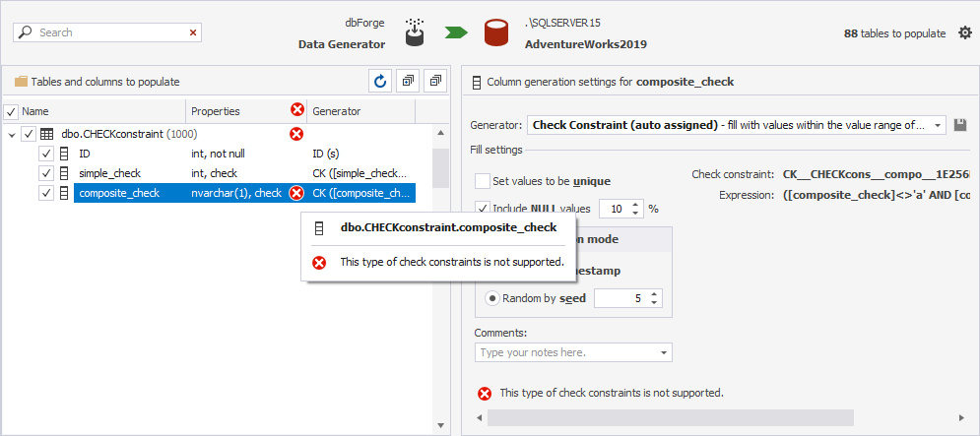This screenshot has height=436, width=980.
Task: Click the settings panel's scroll left arrow
Action: click(480, 418)
